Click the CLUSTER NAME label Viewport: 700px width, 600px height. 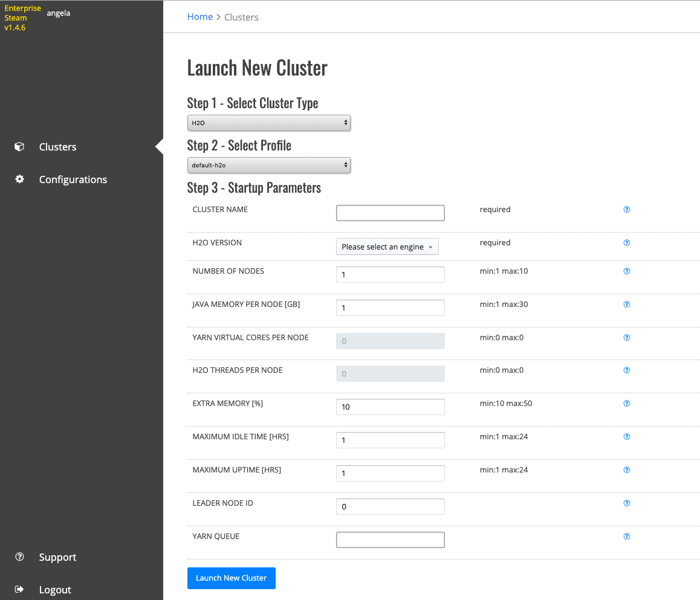point(220,210)
